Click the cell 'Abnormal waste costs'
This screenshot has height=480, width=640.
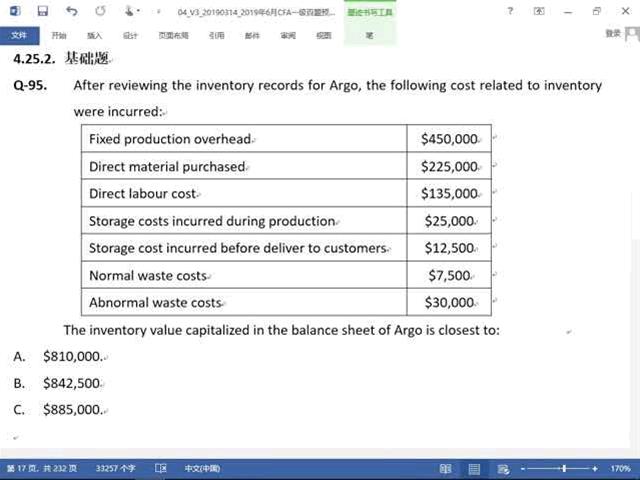(x=244, y=302)
